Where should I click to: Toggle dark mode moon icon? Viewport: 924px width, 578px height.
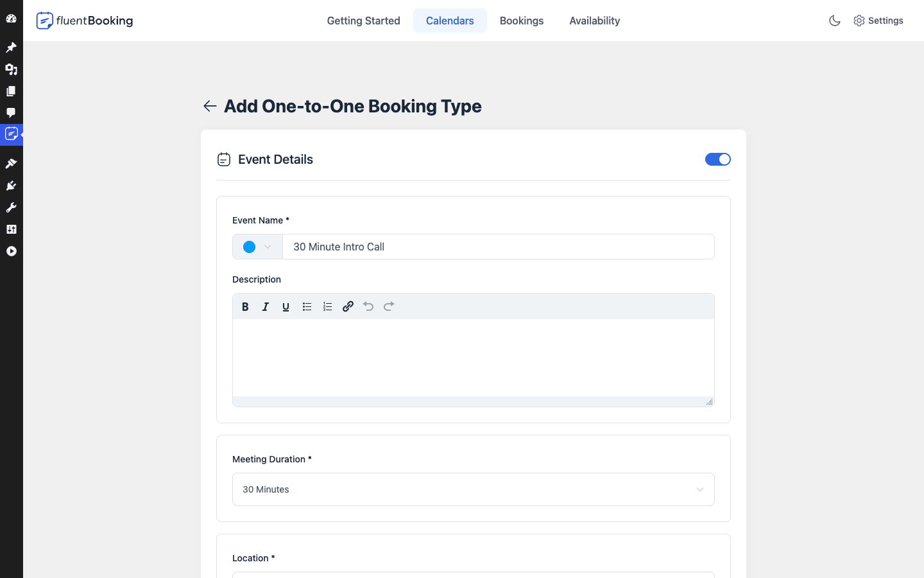pos(835,21)
